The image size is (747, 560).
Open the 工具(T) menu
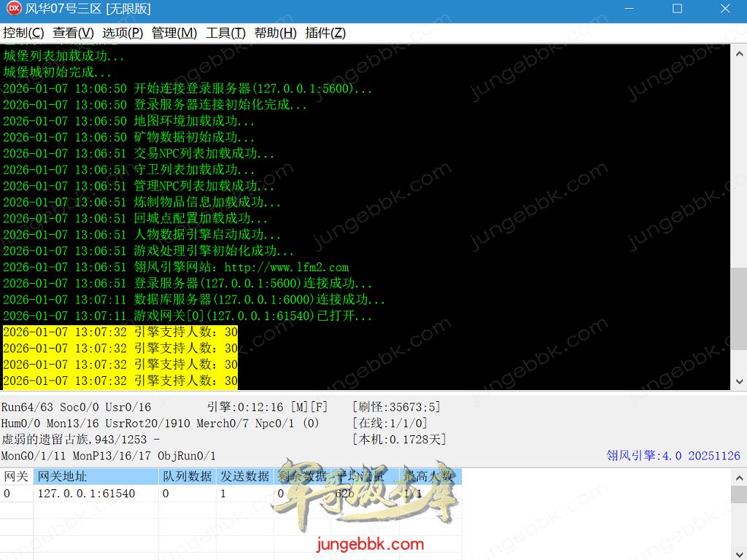225,33
